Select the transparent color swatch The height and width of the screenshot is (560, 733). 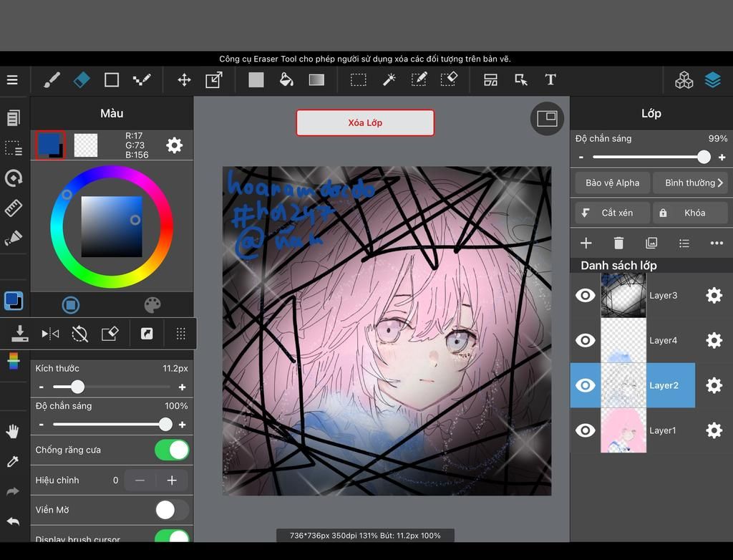(86, 145)
